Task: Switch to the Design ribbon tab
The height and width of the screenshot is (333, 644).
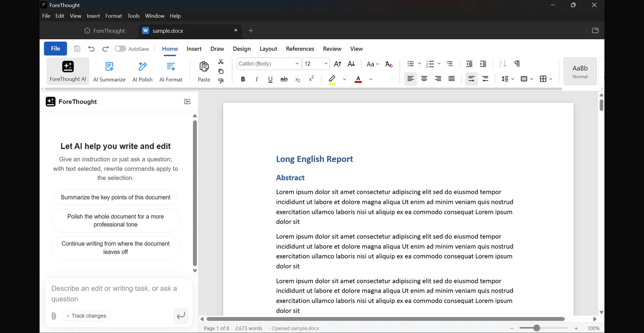Action: click(x=242, y=49)
